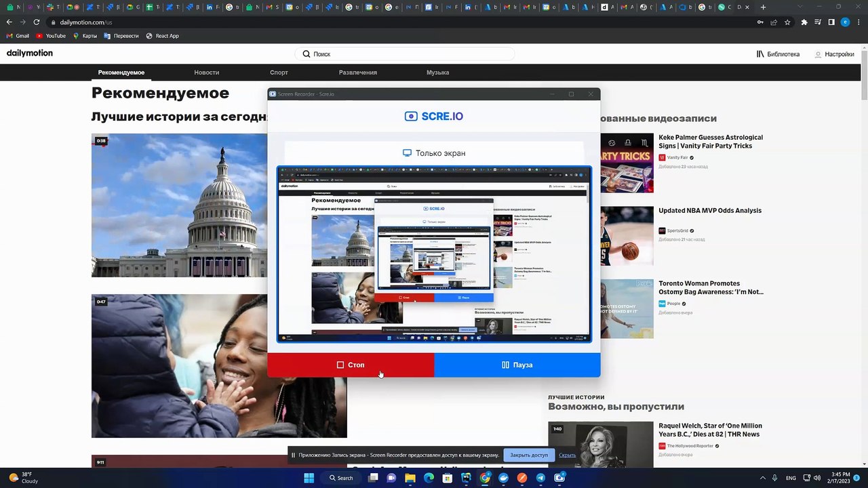
Task: Click the dailymotion logo
Action: point(30,54)
